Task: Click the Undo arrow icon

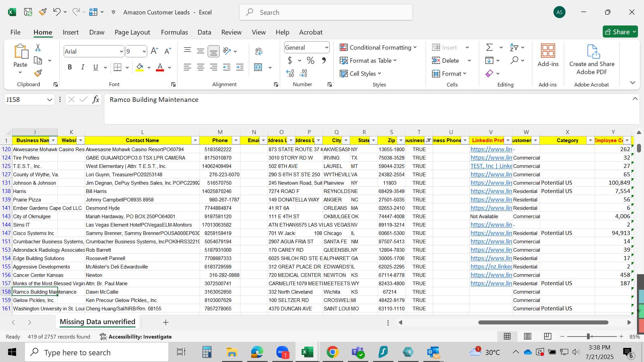Action: click(56, 12)
